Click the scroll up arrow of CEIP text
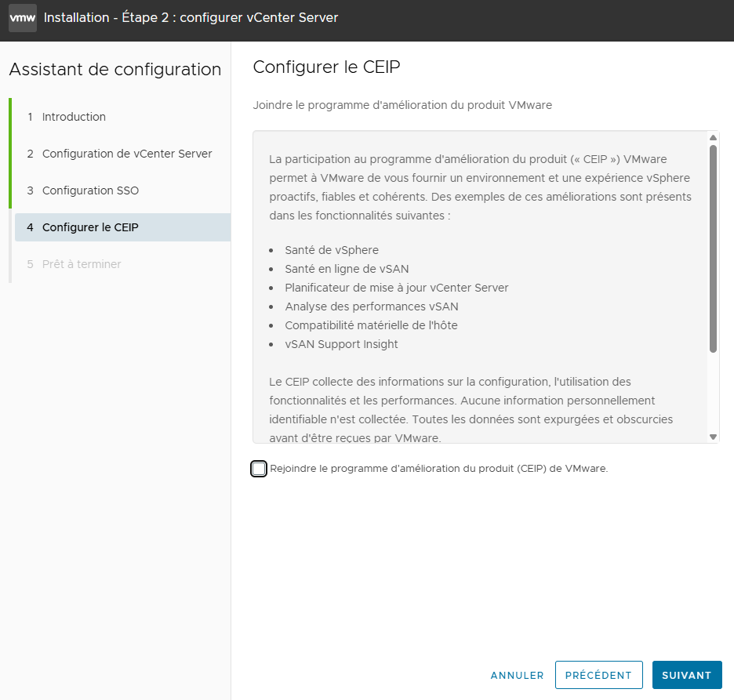 [x=713, y=137]
